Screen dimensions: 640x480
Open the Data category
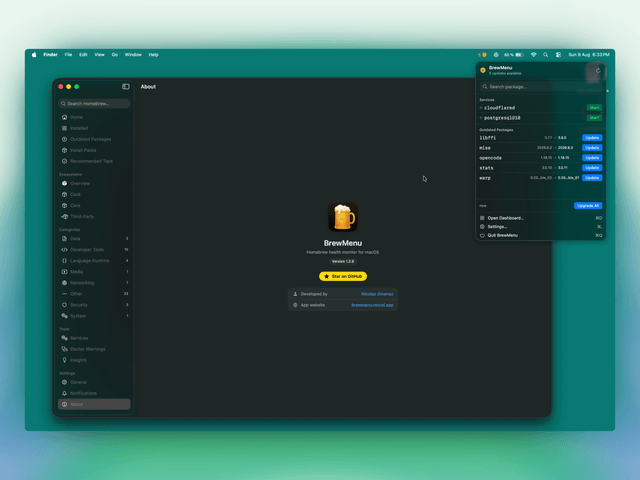[x=94, y=238]
